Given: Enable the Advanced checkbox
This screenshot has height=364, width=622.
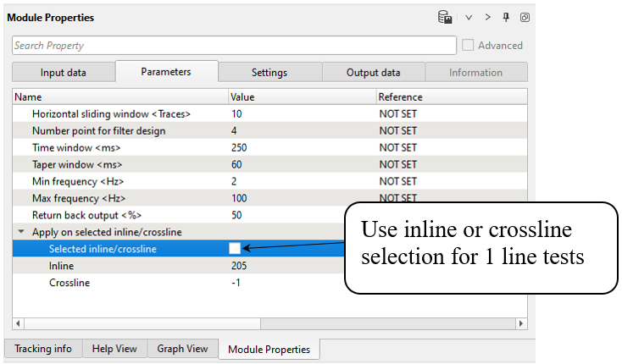Looking at the screenshot, I should 469,45.
